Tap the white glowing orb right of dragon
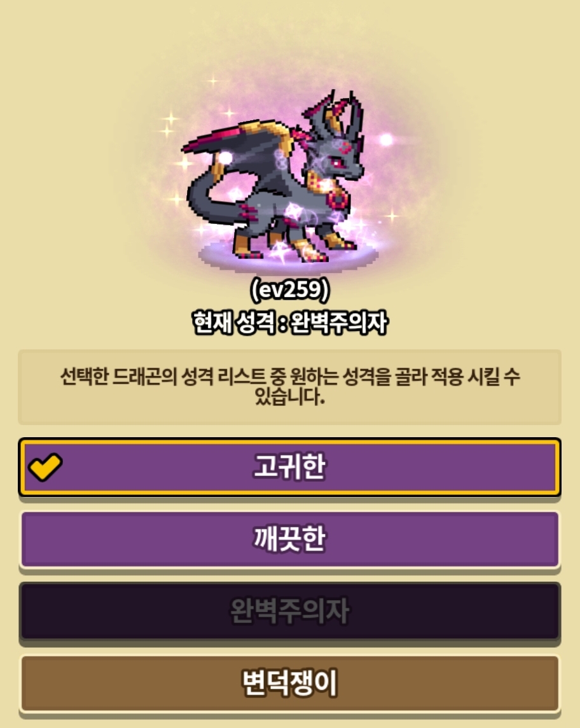580x728 pixels. pos(386,138)
